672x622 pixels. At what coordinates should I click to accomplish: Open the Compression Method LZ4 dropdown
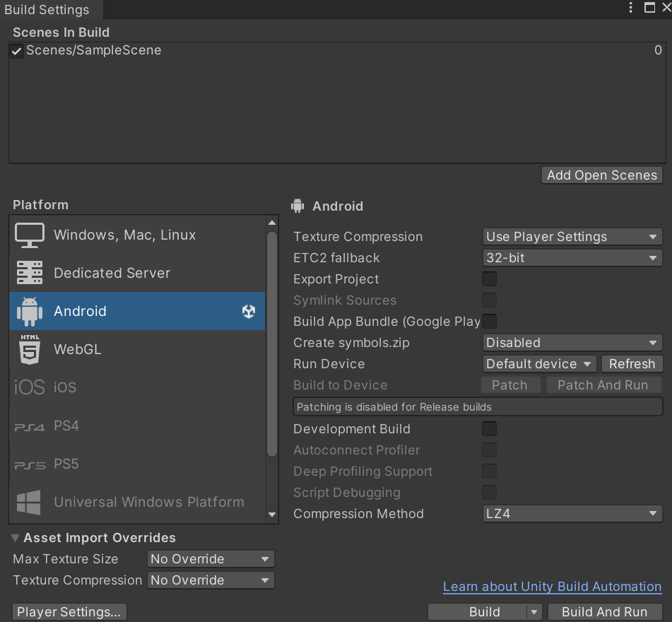[x=572, y=514]
